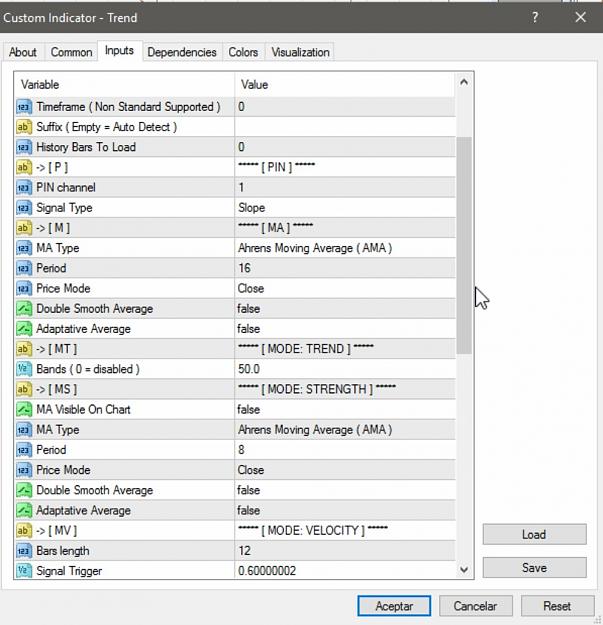Click the Aceptar button
Image resolution: width=603 pixels, height=625 pixels.
tap(394, 606)
